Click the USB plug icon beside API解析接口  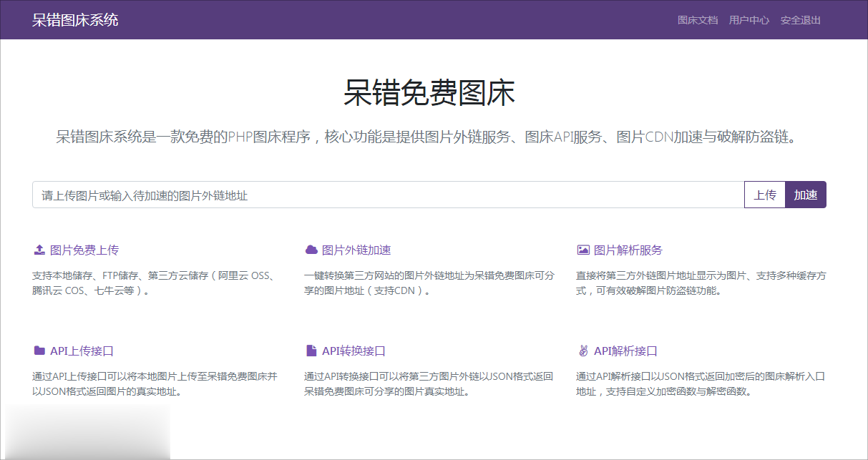point(582,351)
